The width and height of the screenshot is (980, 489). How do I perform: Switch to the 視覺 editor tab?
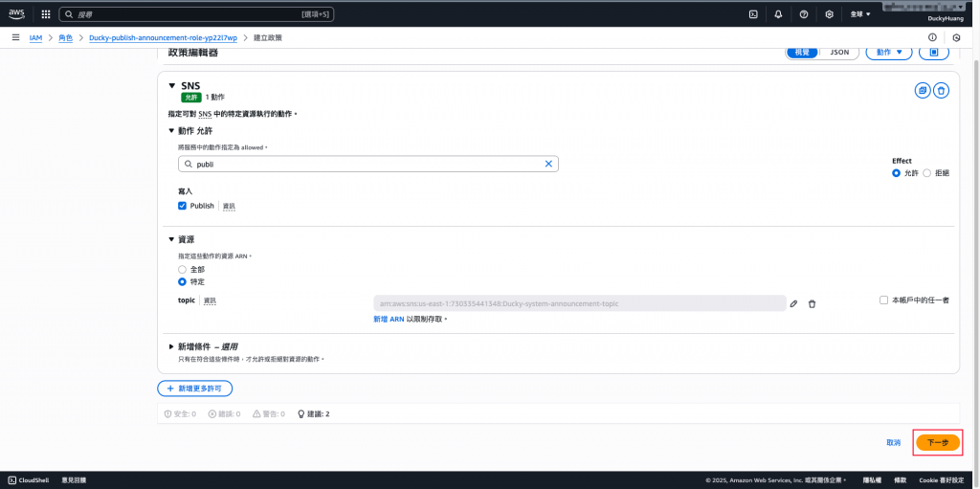(x=802, y=53)
